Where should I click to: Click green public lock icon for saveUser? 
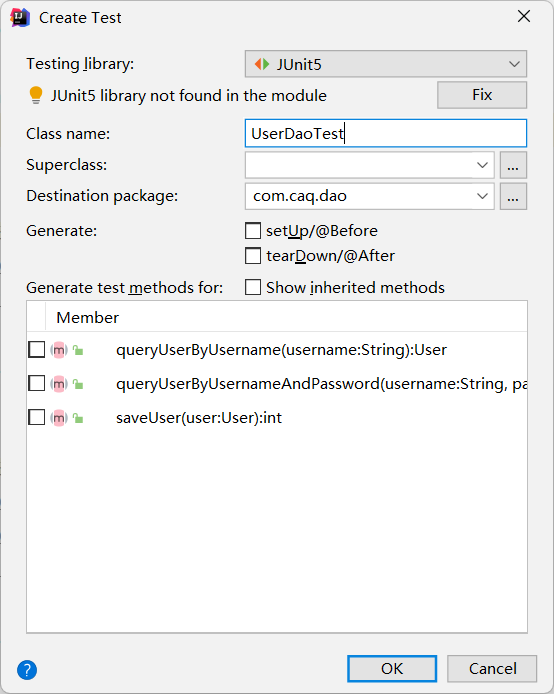click(78, 418)
